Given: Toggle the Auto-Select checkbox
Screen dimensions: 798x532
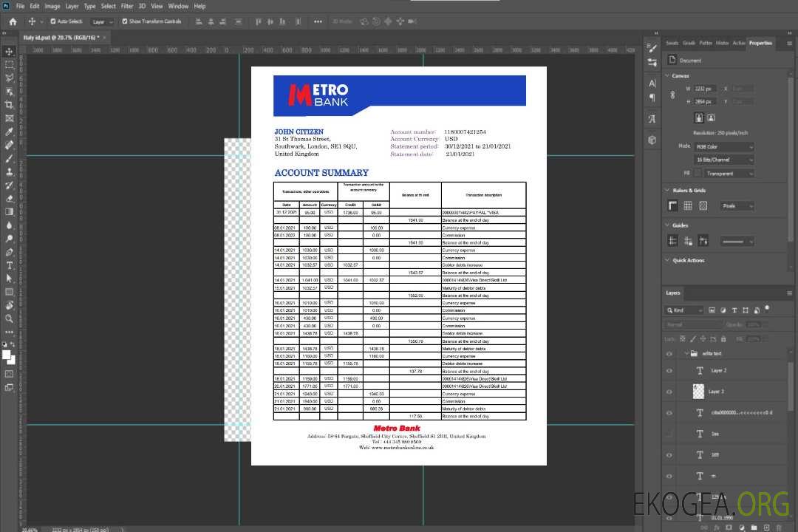Looking at the screenshot, I should point(53,21).
